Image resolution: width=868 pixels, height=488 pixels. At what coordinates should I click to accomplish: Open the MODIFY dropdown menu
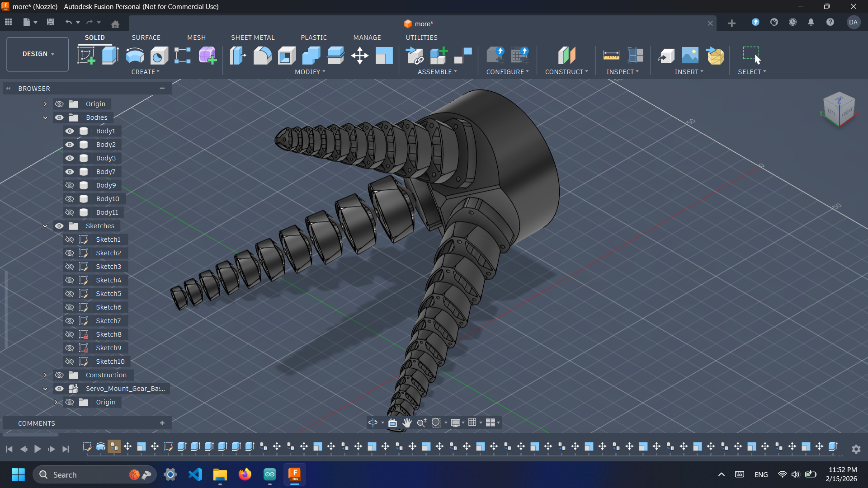click(310, 72)
